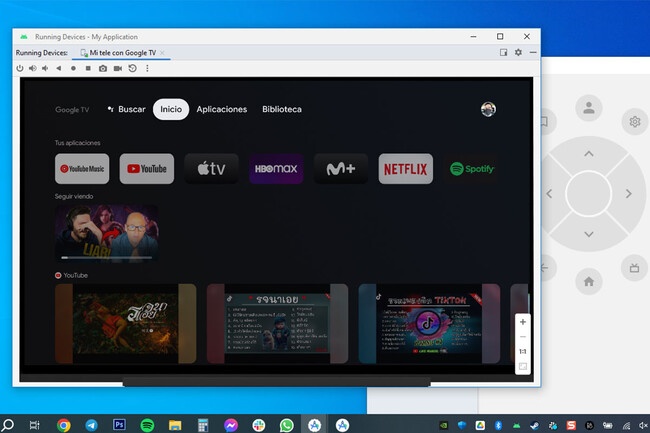Zoom out with the minus button

click(x=523, y=337)
